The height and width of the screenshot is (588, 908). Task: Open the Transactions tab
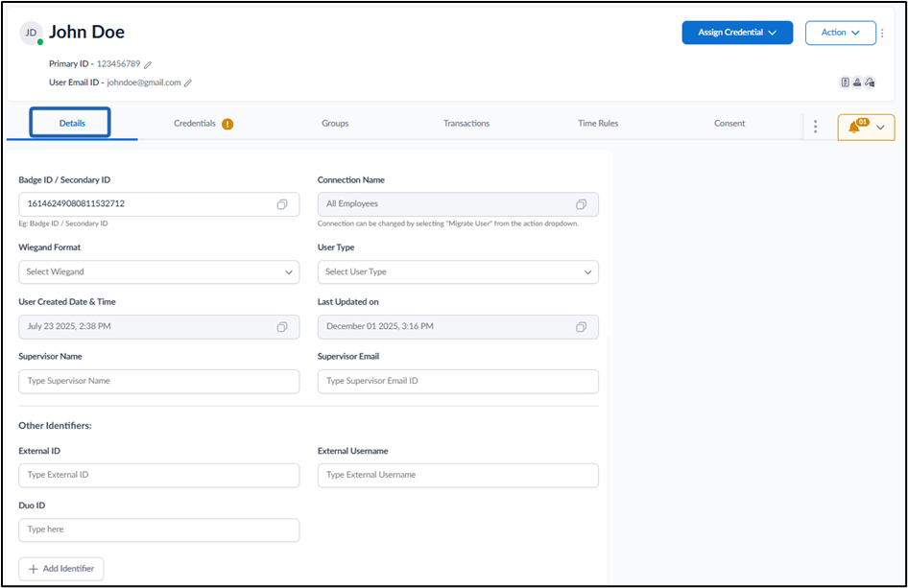(466, 124)
